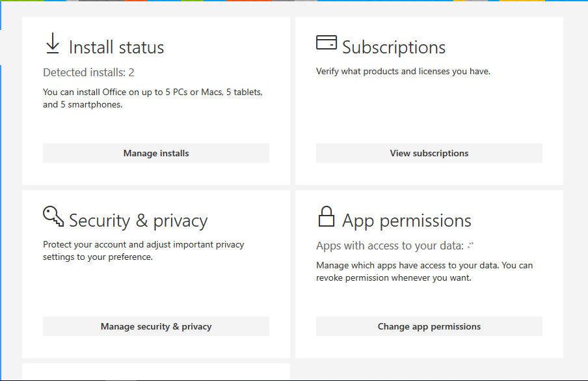Click "Apps with access to your data:" label
The image size is (588, 381).
(390, 246)
